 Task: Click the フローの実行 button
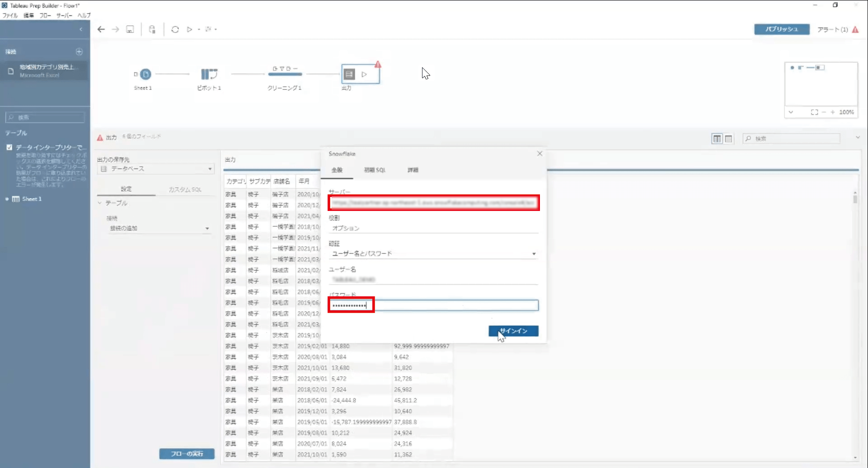(x=187, y=454)
